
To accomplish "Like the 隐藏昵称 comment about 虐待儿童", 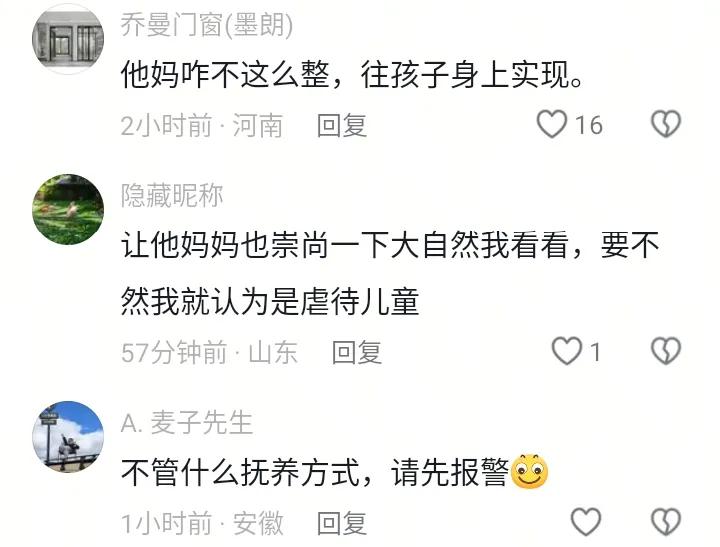I will 566,351.
